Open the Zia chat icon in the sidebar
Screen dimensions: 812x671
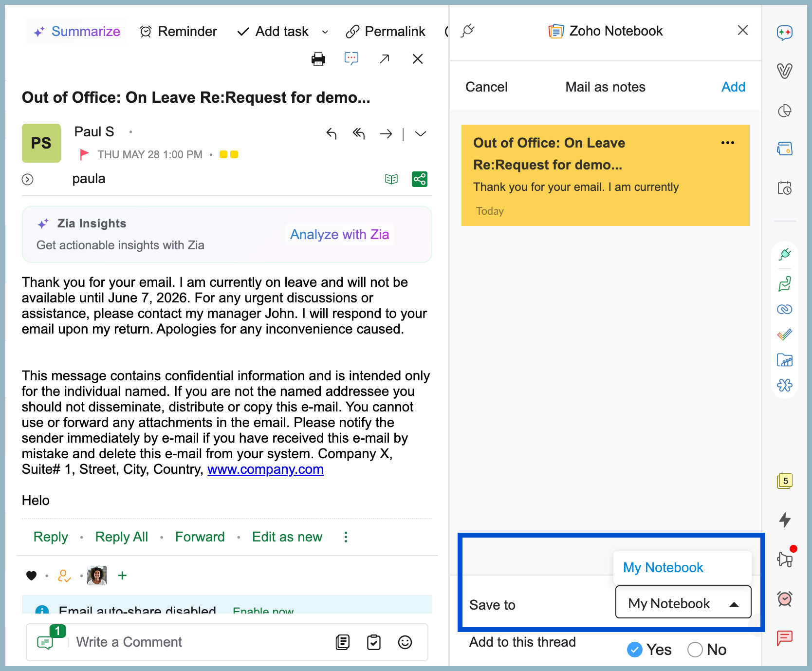[x=785, y=33]
